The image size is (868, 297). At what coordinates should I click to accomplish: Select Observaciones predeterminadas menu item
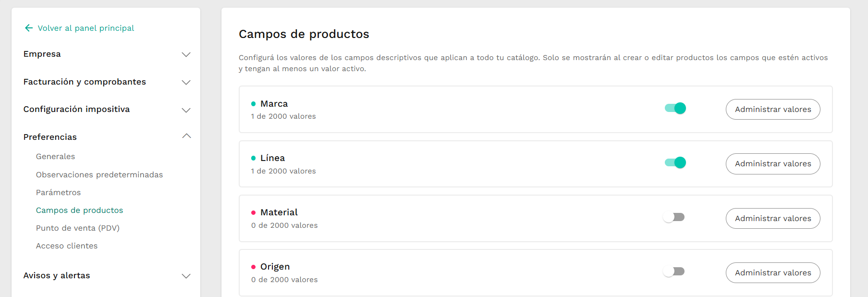pyautogui.click(x=99, y=174)
